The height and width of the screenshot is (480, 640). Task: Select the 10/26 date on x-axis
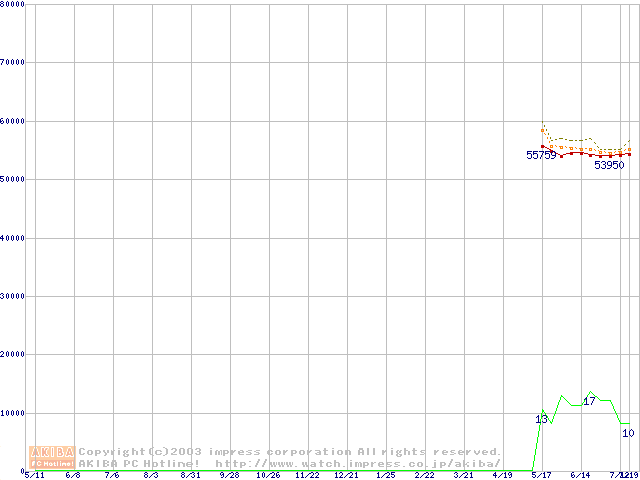[268, 476]
